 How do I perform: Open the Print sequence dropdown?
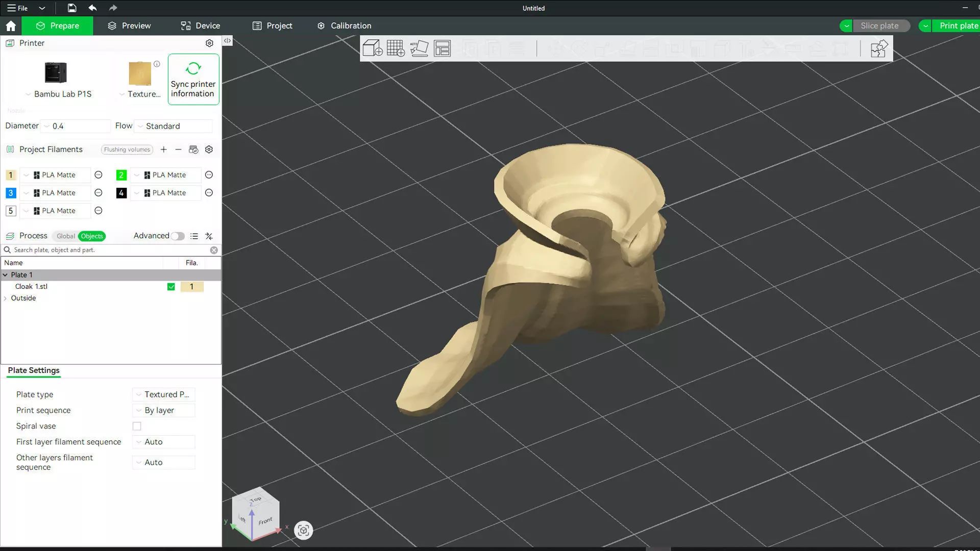tap(163, 410)
